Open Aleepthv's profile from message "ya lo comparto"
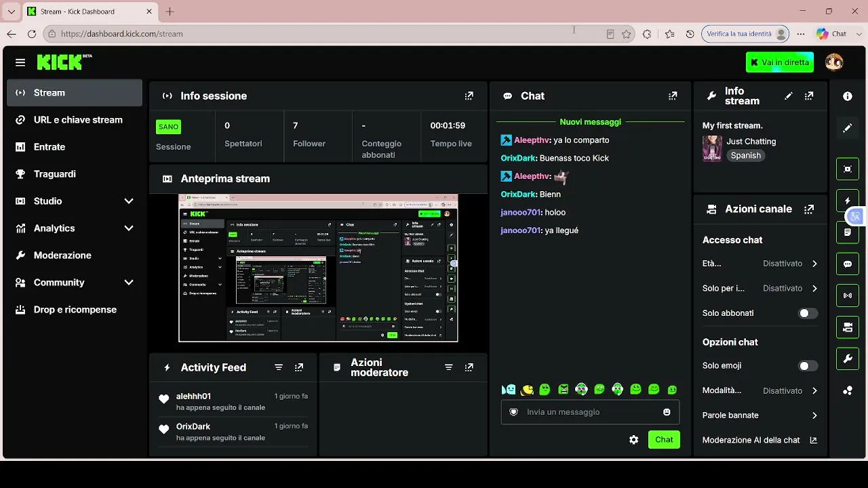The image size is (868, 488). pos(532,140)
